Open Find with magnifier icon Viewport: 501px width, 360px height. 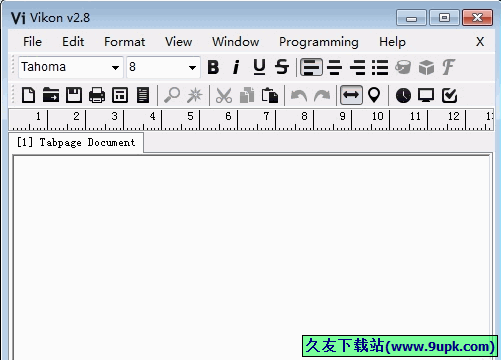[x=172, y=95]
